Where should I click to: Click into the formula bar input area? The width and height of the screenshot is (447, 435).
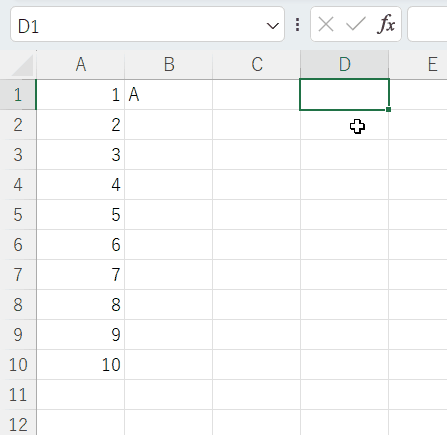tap(427, 24)
